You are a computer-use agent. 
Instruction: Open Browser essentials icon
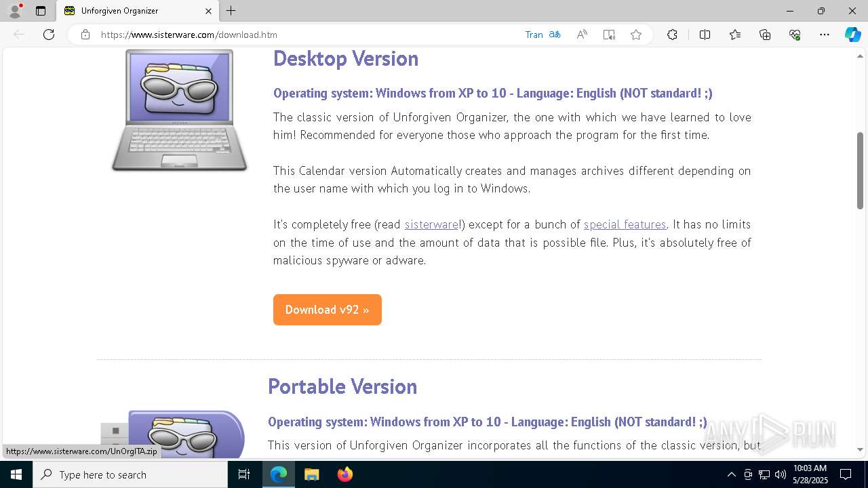coord(795,35)
